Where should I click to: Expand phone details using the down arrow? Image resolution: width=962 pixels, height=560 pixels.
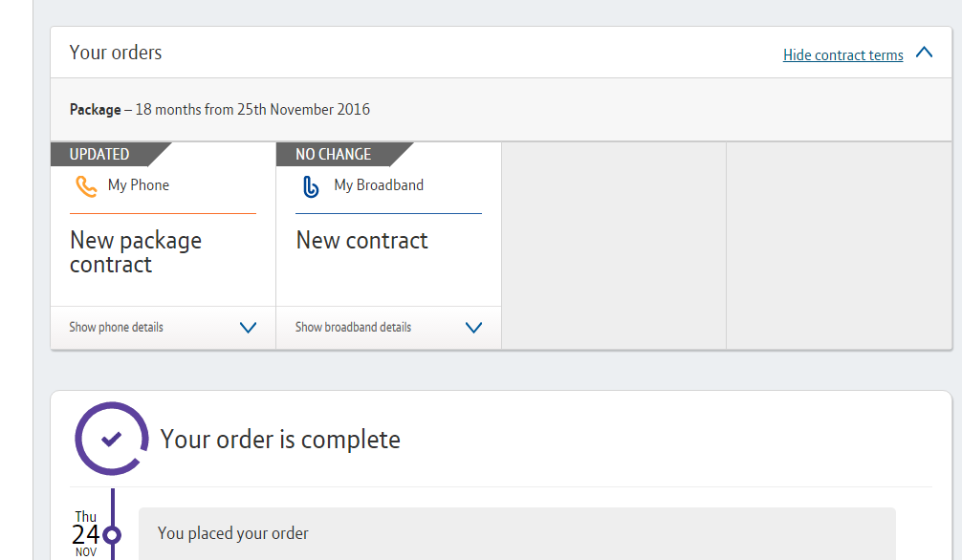[248, 328]
